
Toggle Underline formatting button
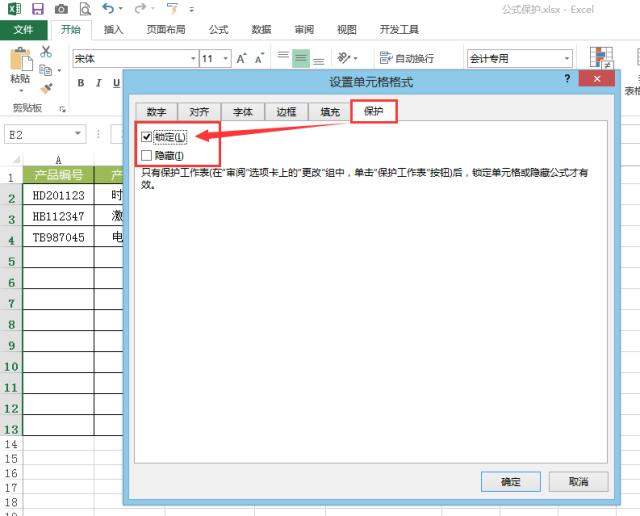pos(116,83)
